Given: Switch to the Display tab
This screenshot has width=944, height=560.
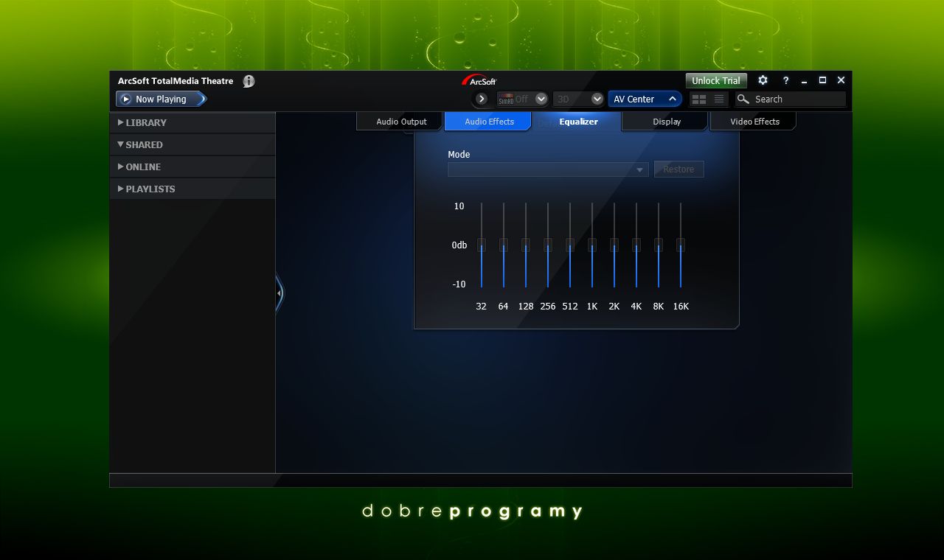Looking at the screenshot, I should click(666, 122).
